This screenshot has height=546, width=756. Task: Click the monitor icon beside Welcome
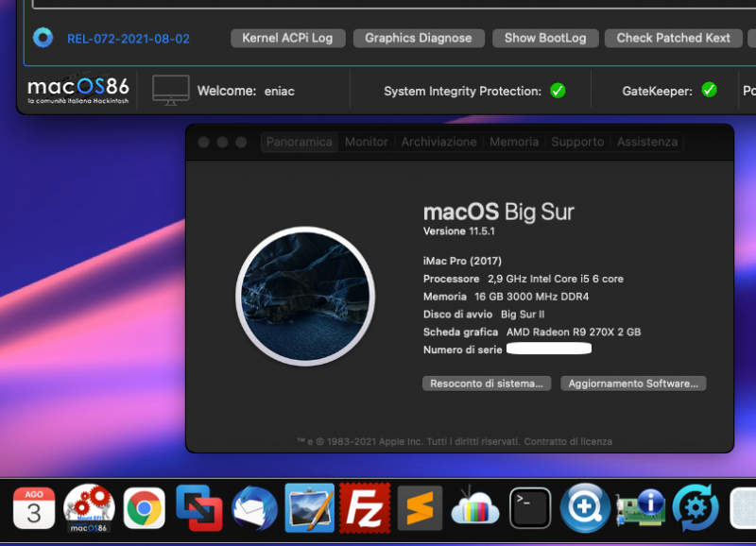coord(171,90)
